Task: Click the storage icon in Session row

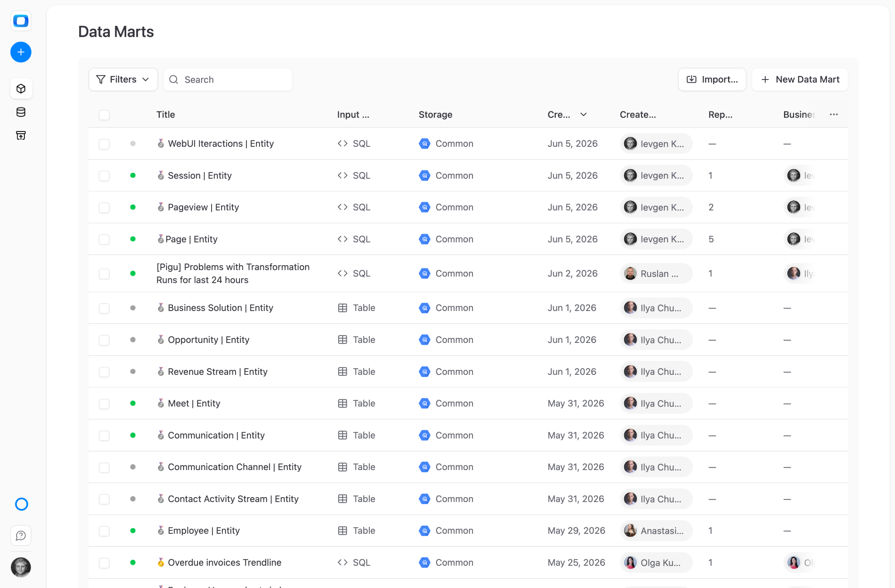Action: [x=424, y=176]
